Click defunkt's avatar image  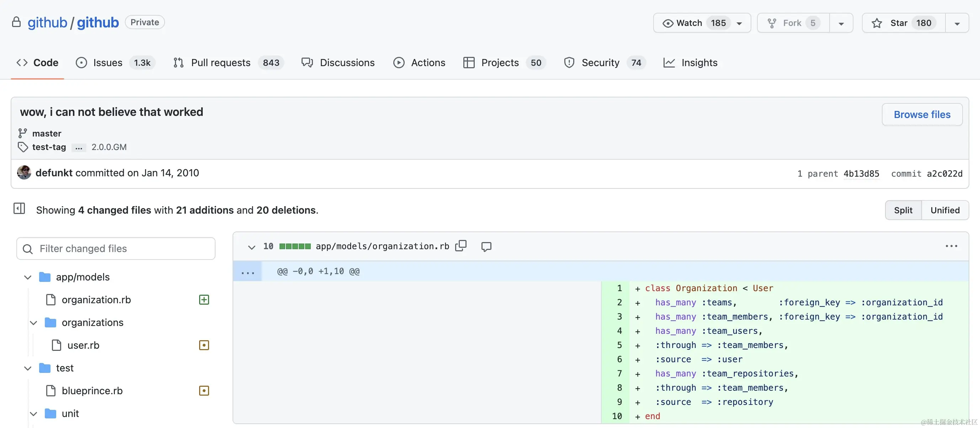pyautogui.click(x=24, y=173)
